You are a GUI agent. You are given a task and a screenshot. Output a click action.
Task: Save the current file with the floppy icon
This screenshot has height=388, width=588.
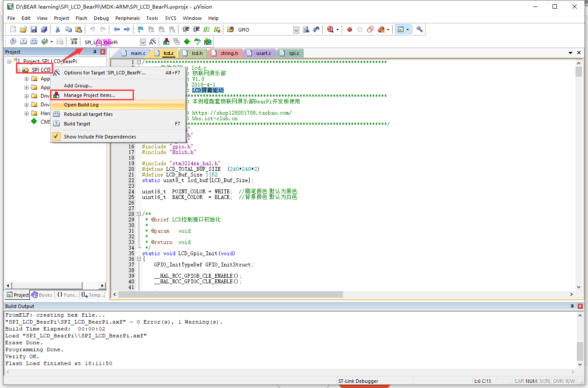[34, 29]
